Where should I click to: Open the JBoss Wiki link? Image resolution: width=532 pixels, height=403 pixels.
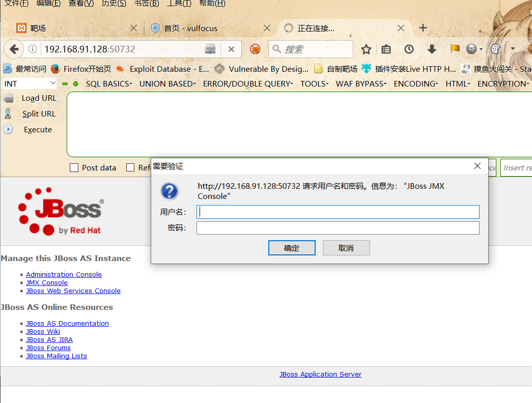[43, 331]
